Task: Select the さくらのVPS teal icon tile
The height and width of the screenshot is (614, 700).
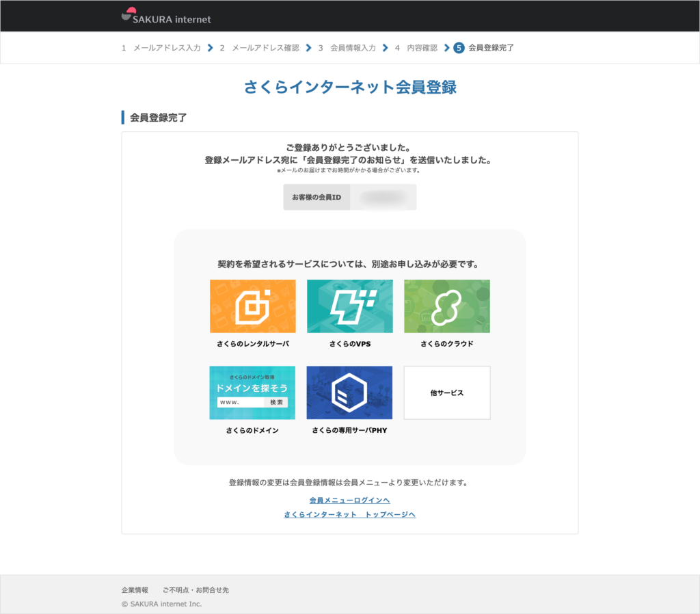Action: pos(349,306)
